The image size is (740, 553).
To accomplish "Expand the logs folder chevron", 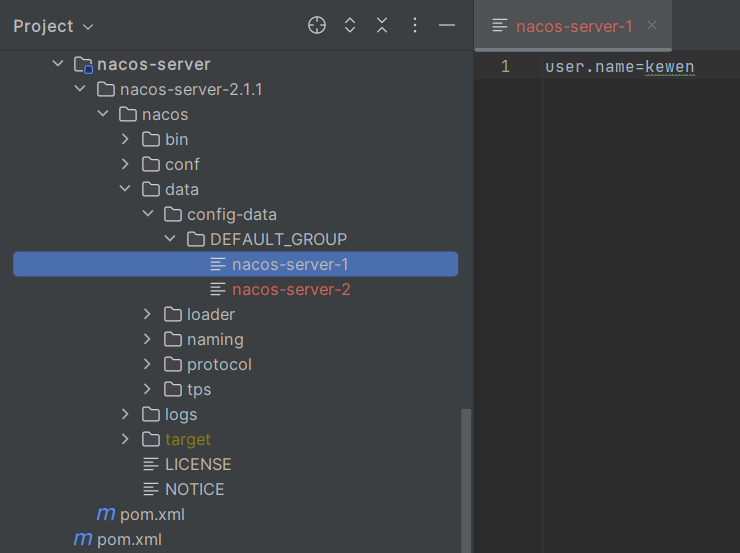I will coord(125,414).
